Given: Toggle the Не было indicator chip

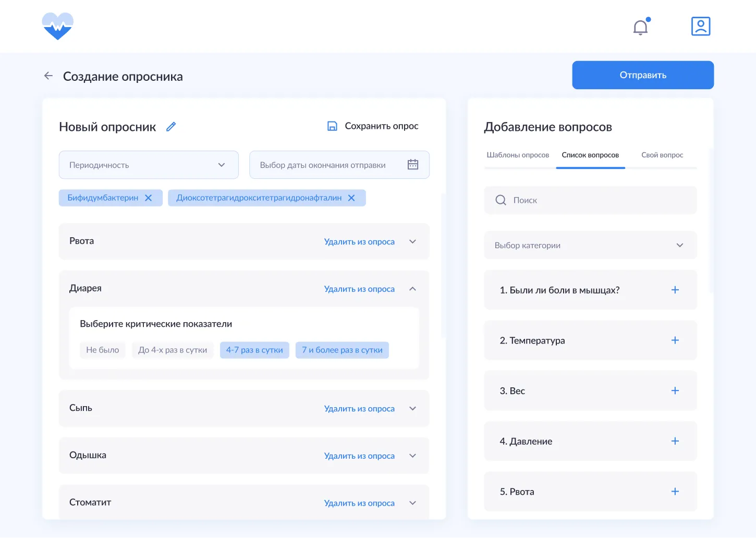Looking at the screenshot, I should point(103,350).
